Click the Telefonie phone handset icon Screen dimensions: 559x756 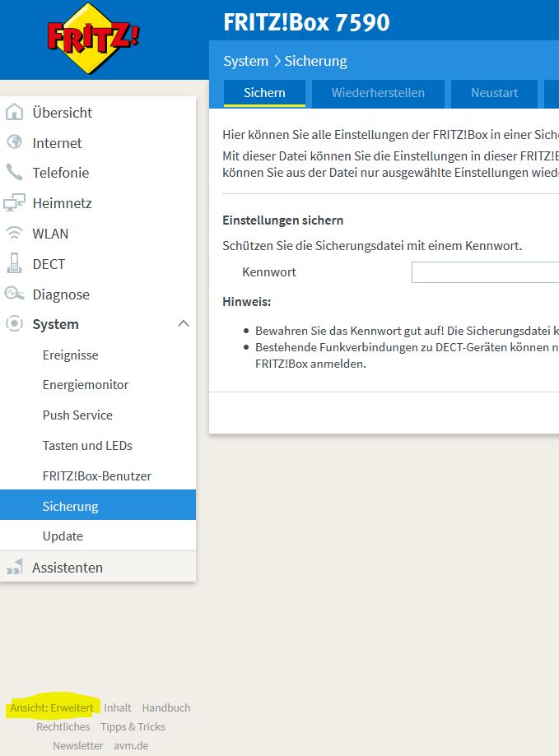pyautogui.click(x=14, y=172)
